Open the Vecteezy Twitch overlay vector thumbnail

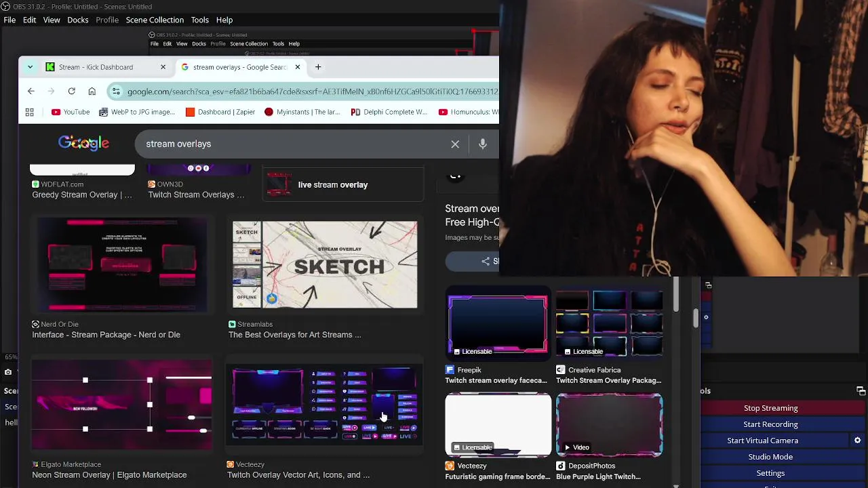tap(325, 405)
